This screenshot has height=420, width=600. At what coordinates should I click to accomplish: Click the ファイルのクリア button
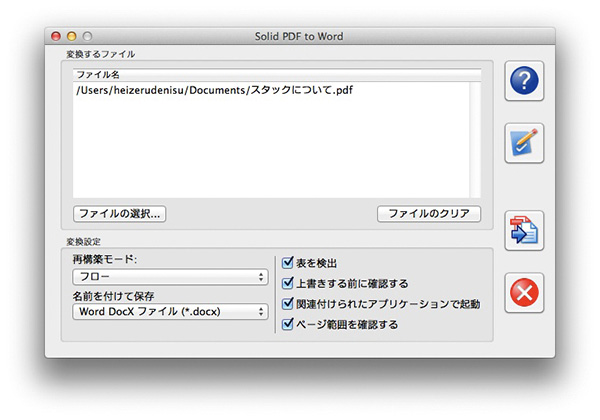[x=428, y=214]
